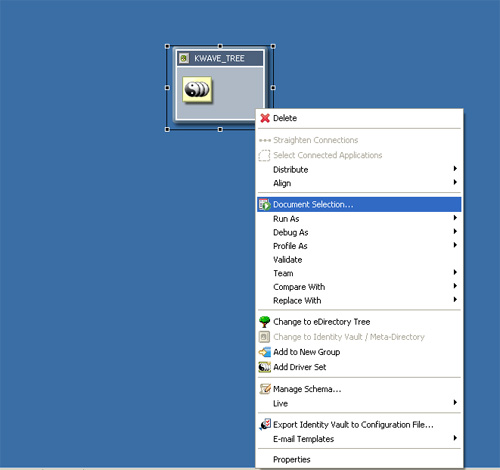
Task: Open Document Selection… menu entry
Action: coord(359,204)
